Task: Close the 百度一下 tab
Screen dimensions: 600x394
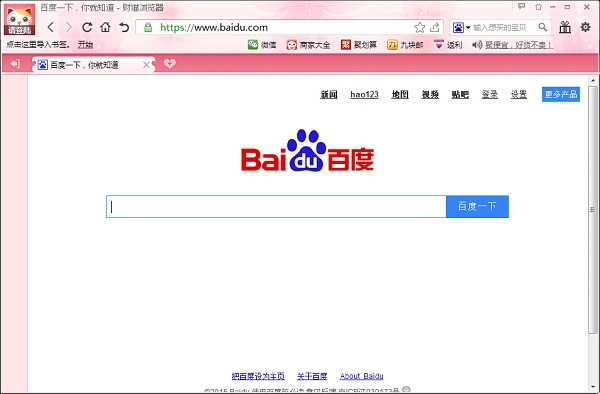Action: [x=146, y=65]
